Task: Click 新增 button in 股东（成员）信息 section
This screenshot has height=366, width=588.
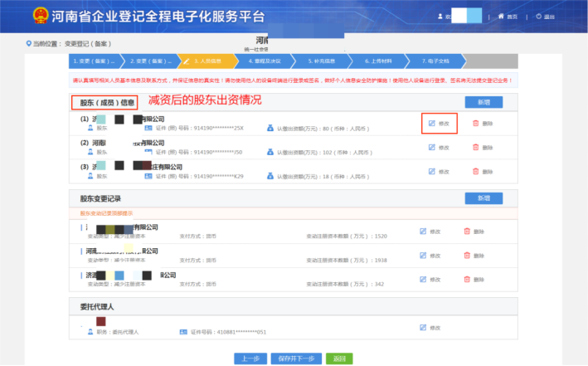Action: 484,102
